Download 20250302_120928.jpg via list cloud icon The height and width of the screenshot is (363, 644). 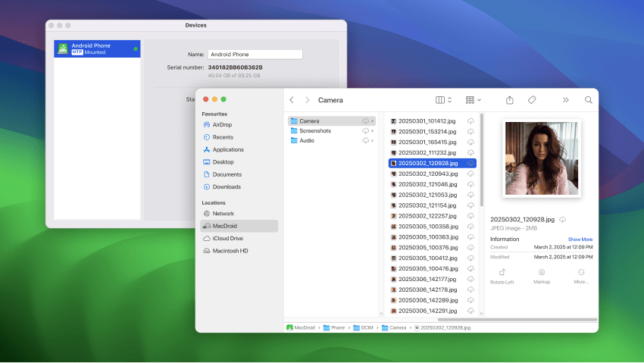470,164
